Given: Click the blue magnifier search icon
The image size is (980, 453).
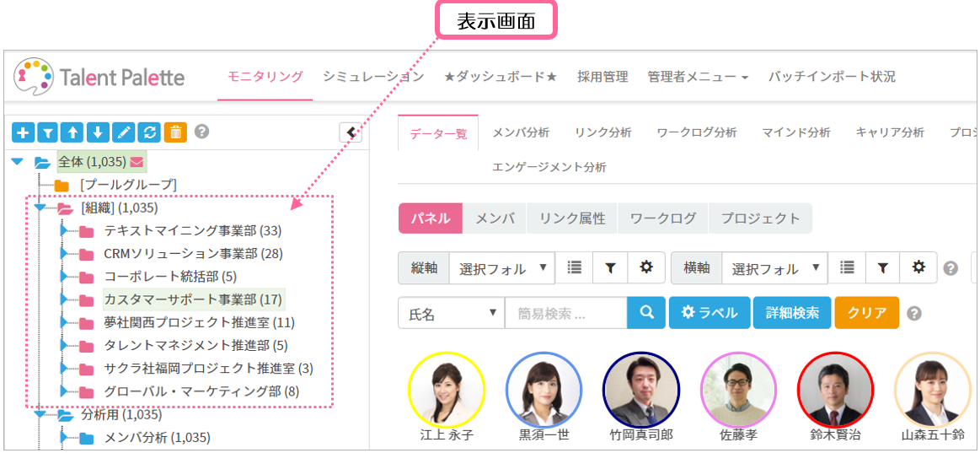Looking at the screenshot, I should click(x=646, y=313).
